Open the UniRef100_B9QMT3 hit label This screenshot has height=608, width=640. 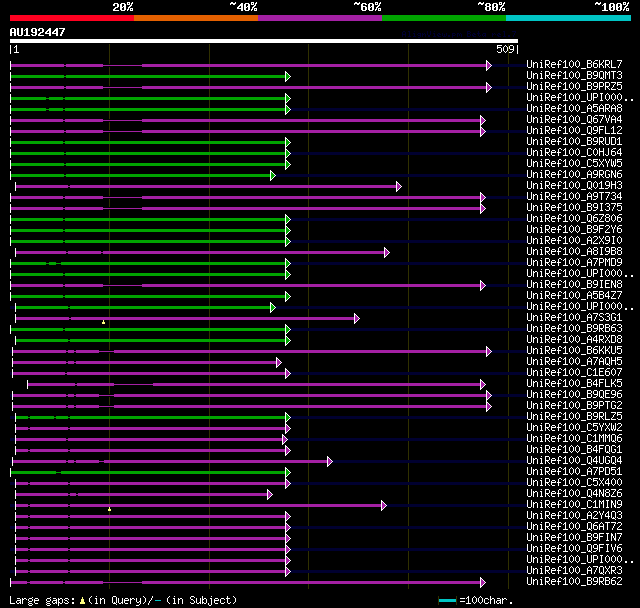574,75
